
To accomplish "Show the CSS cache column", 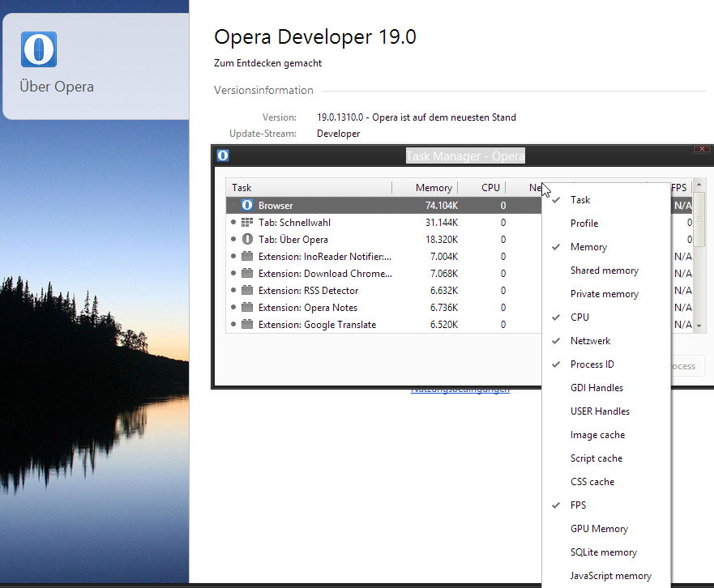I will (x=606, y=482).
